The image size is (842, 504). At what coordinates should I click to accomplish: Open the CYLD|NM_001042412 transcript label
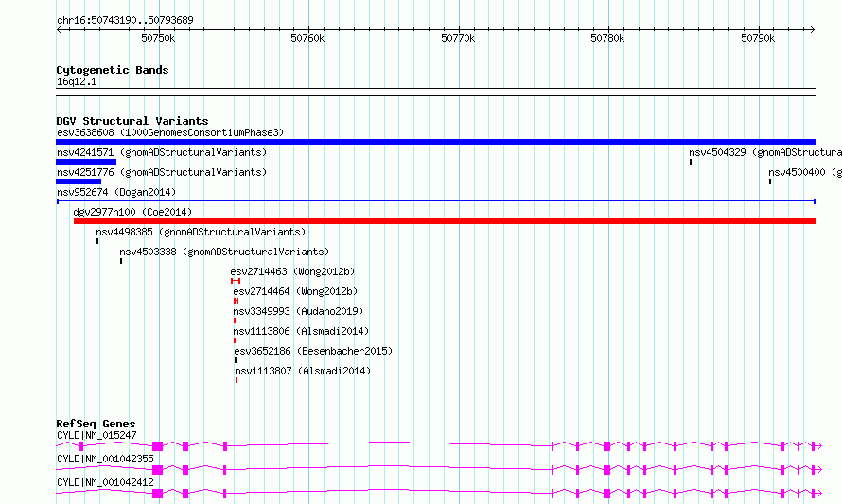[x=105, y=482]
